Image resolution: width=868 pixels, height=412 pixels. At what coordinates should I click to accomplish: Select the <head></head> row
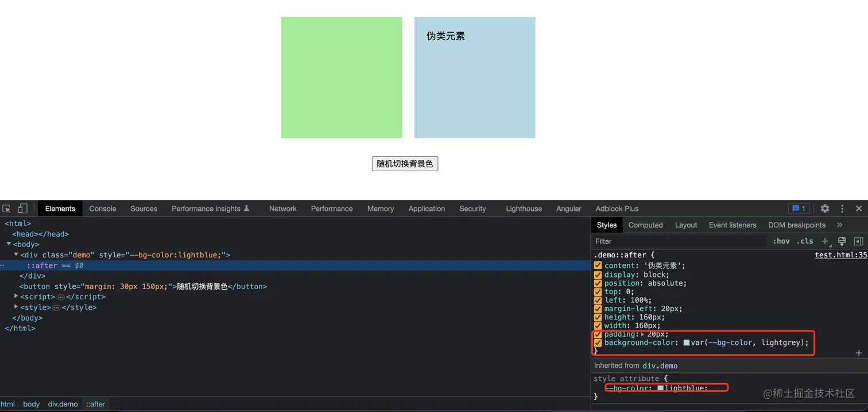41,234
